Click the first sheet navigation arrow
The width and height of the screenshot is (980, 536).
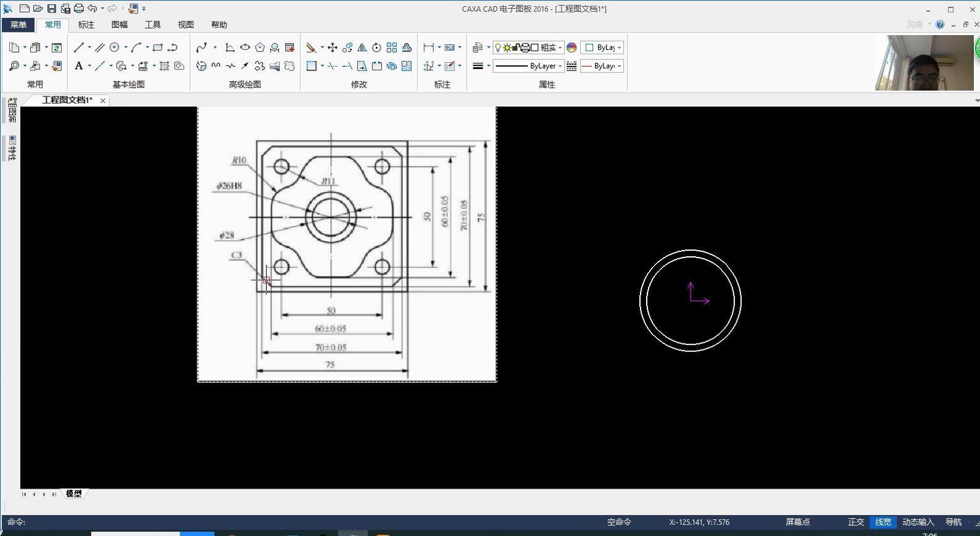coord(24,494)
